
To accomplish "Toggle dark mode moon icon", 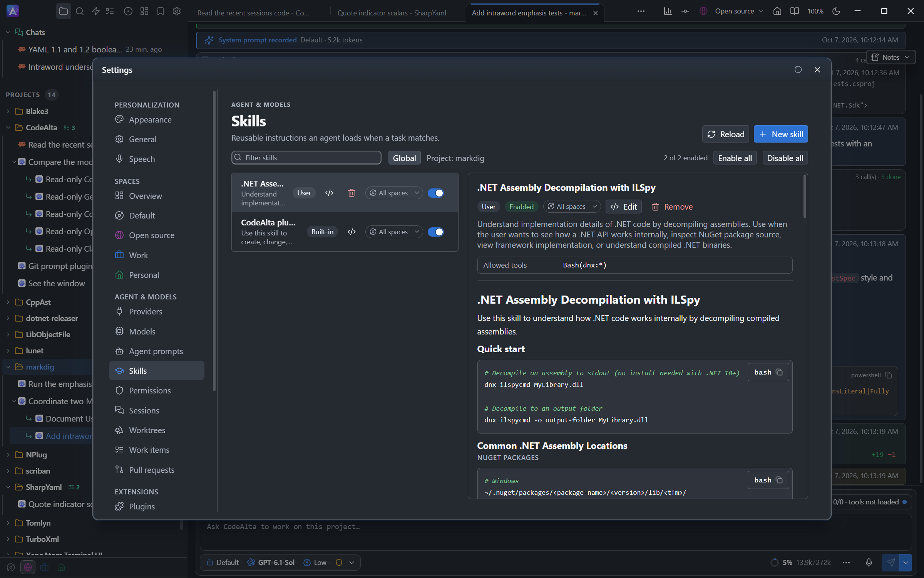I will (x=836, y=11).
